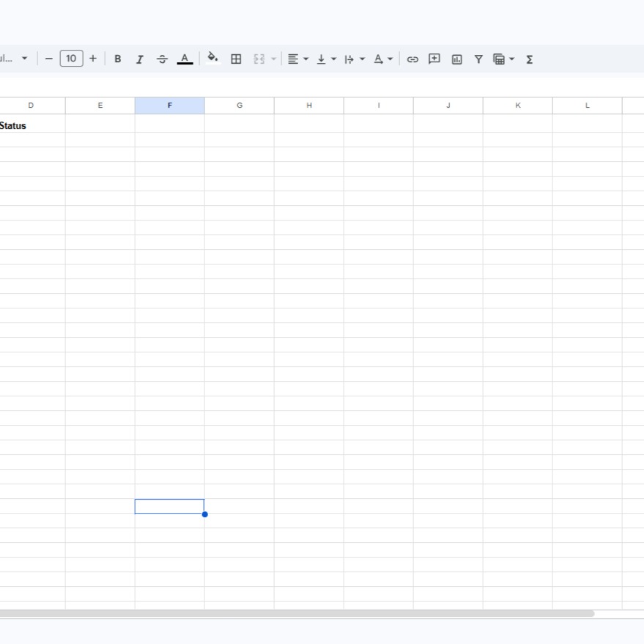Open the text color picker
The height and width of the screenshot is (644, 644).
pyautogui.click(x=185, y=59)
